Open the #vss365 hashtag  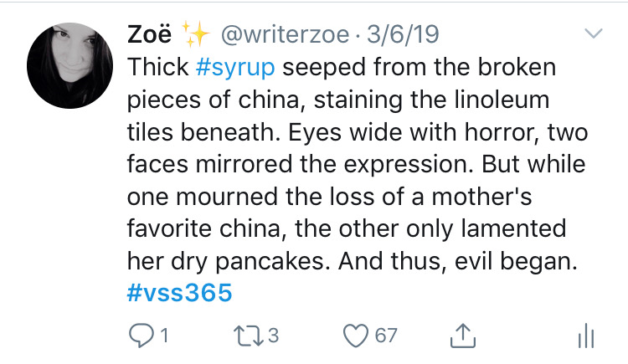tap(179, 292)
